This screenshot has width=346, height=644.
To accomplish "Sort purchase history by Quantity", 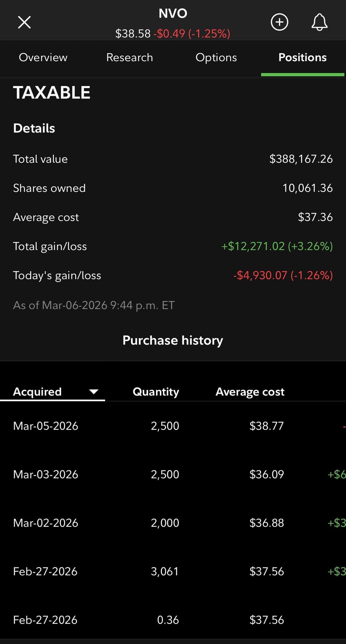I will (x=156, y=392).
